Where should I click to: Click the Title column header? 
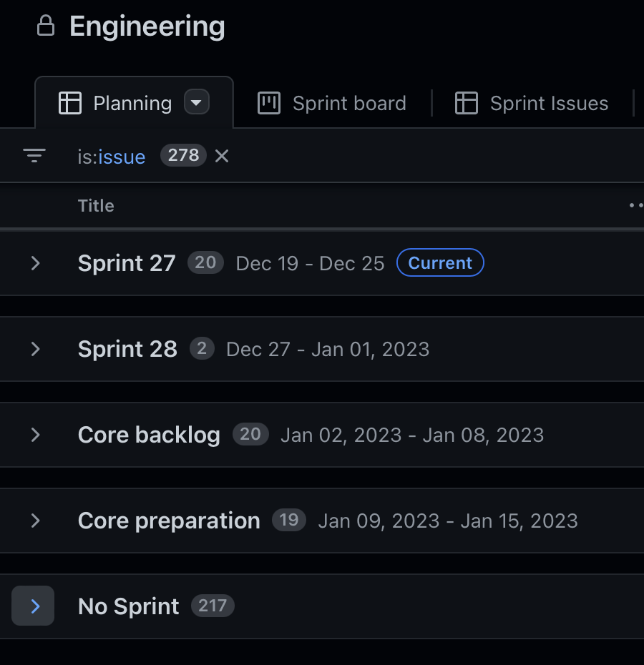pos(95,205)
